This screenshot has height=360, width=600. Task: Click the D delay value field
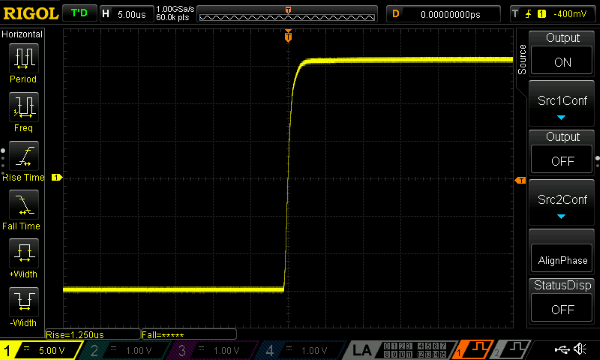[443, 14]
